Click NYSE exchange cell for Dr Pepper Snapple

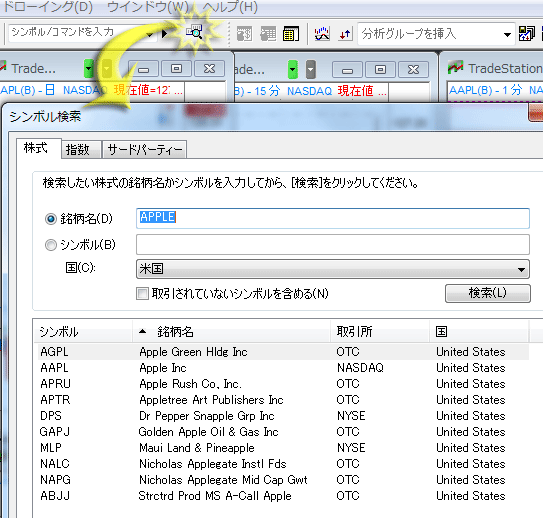coord(351,416)
